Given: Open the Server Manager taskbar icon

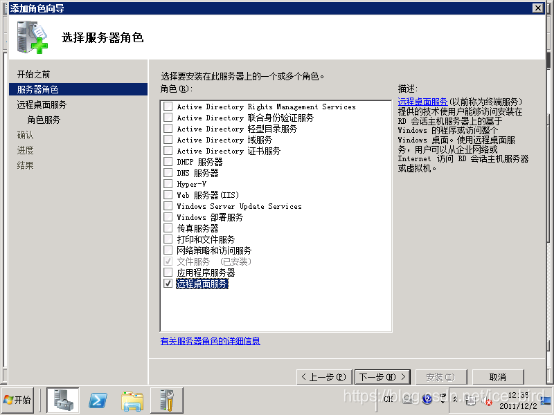Looking at the screenshot, I should pos(63,400).
